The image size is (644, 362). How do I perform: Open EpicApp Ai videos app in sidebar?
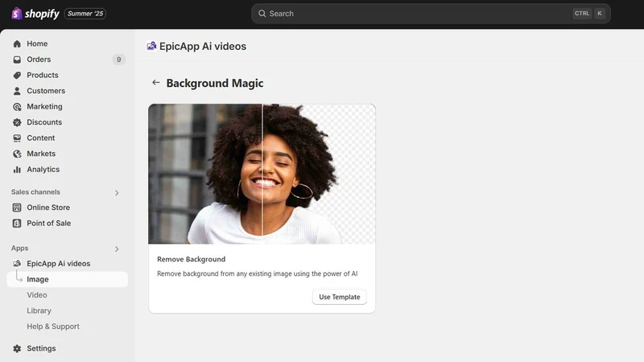(x=59, y=264)
